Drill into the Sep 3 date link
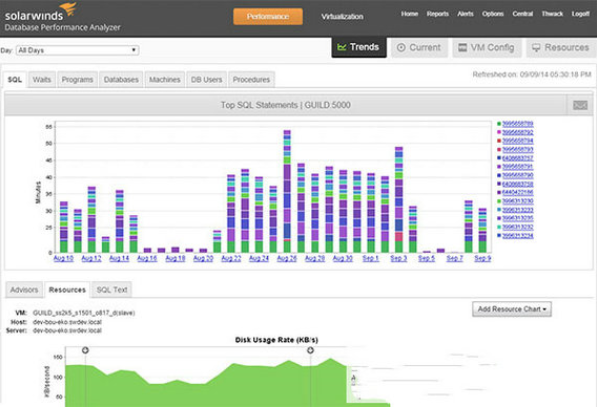 point(399,258)
